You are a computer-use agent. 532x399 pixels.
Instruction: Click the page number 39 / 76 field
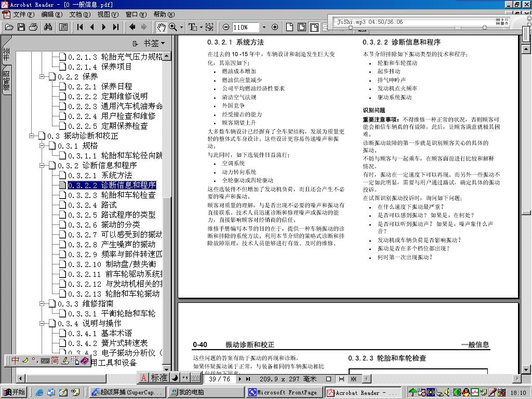coord(219,379)
